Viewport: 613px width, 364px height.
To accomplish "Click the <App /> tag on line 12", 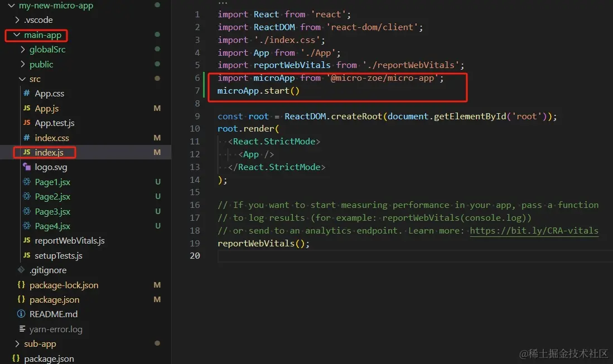I will click(256, 154).
